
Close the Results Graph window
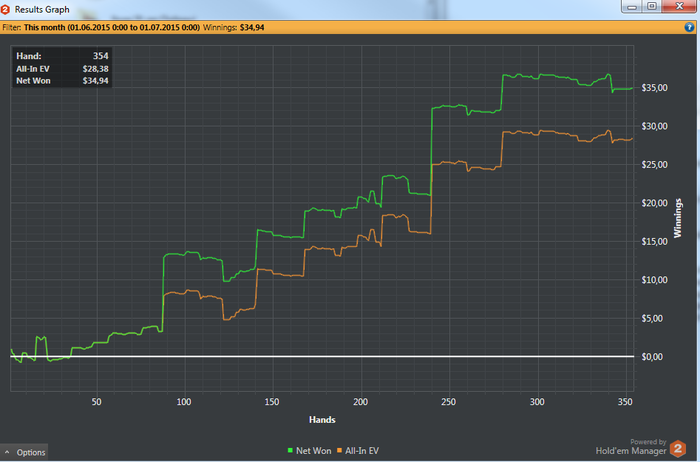pos(679,6)
